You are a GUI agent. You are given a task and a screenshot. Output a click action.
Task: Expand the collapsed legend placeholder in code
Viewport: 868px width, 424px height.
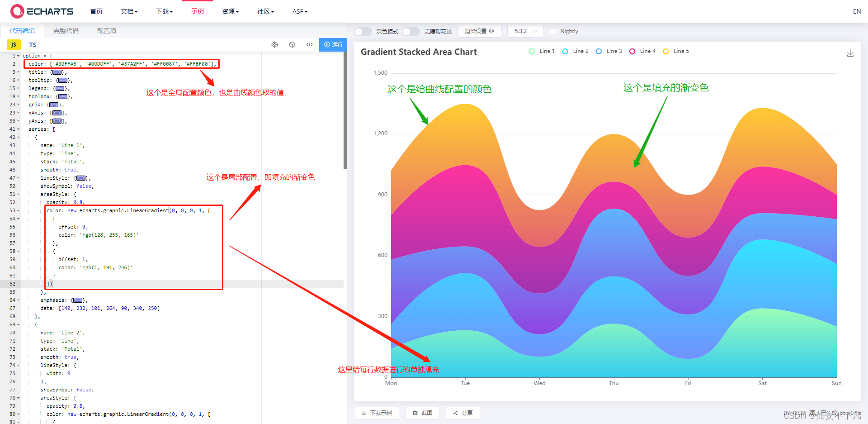[60, 88]
